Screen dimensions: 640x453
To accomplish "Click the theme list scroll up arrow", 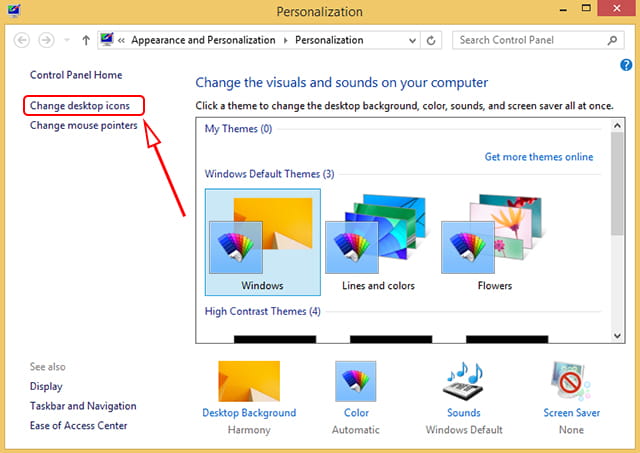I will coord(617,125).
